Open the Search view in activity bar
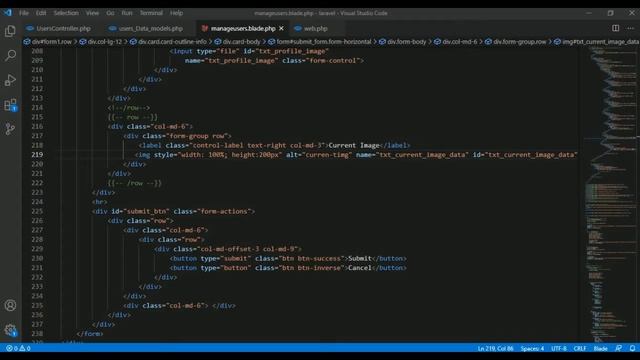This screenshot has width=640, height=360. 10,55
